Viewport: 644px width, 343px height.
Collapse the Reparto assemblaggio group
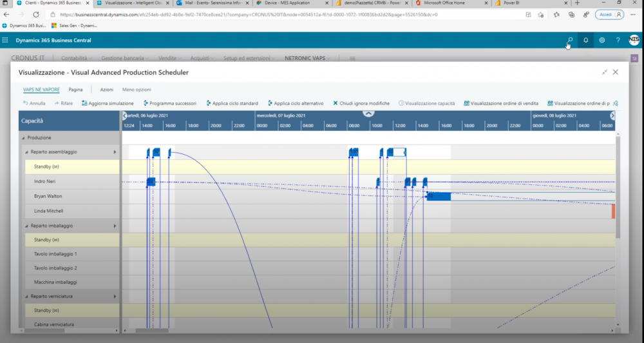click(26, 152)
